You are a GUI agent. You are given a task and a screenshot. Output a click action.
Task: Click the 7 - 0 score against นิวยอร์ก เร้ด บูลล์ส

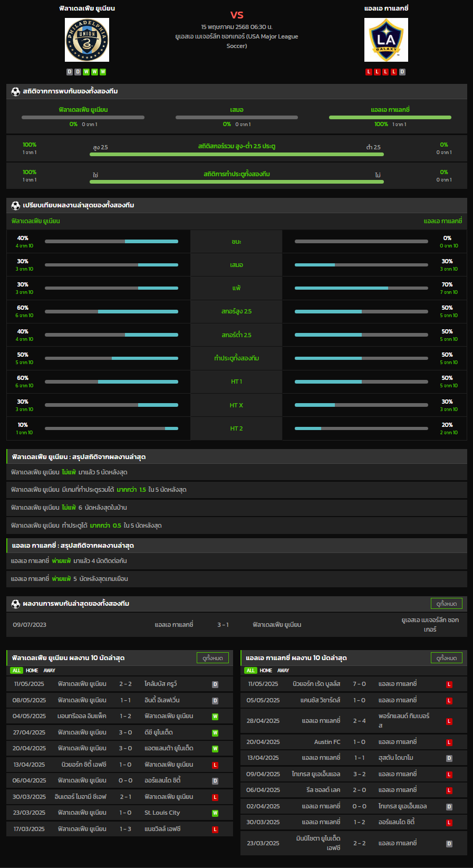click(x=360, y=684)
